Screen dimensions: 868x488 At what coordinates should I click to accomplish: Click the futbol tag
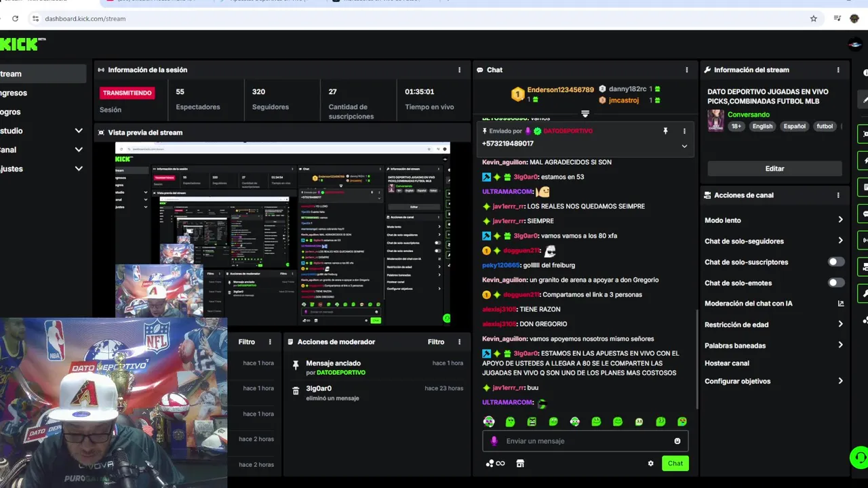coord(825,127)
